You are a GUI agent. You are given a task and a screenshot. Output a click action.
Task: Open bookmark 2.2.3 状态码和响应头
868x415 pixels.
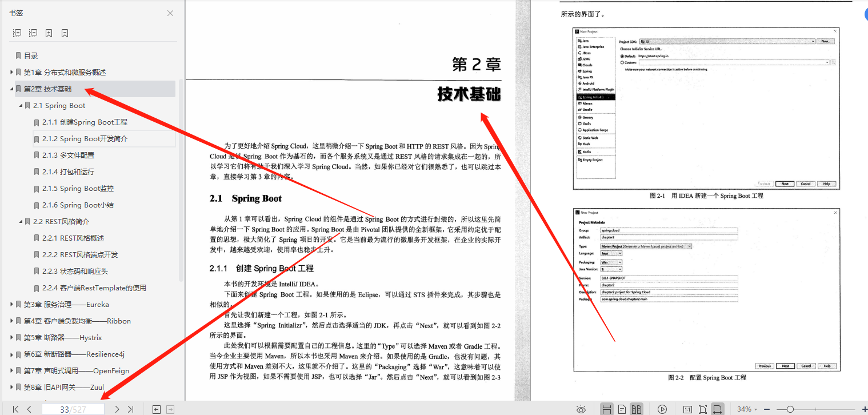click(x=75, y=271)
